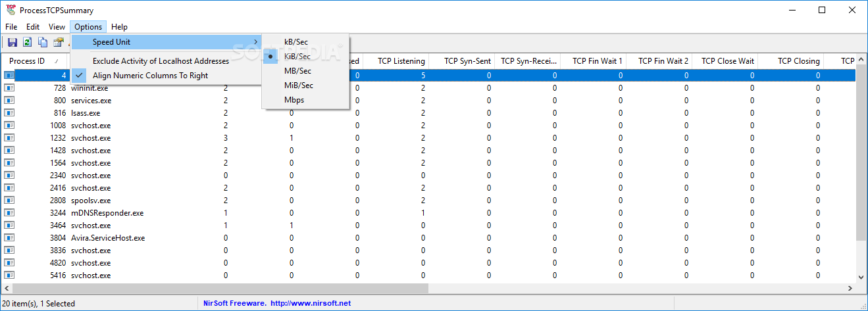868x311 pixels.
Task: Click the Refresh toolbar icon
Action: pos(27,42)
